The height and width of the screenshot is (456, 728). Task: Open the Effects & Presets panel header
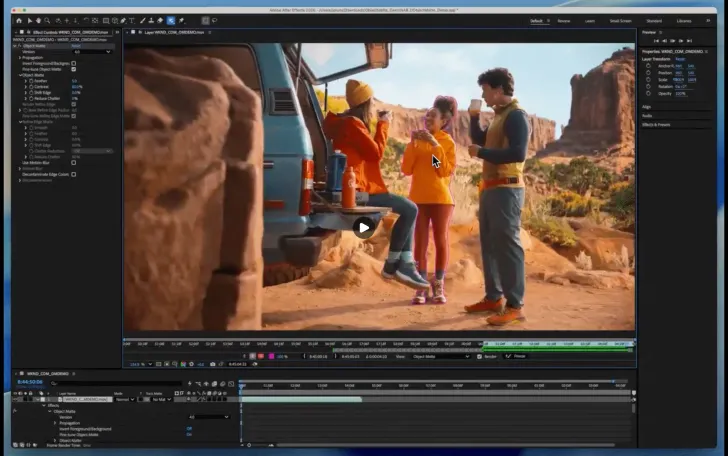click(656, 124)
